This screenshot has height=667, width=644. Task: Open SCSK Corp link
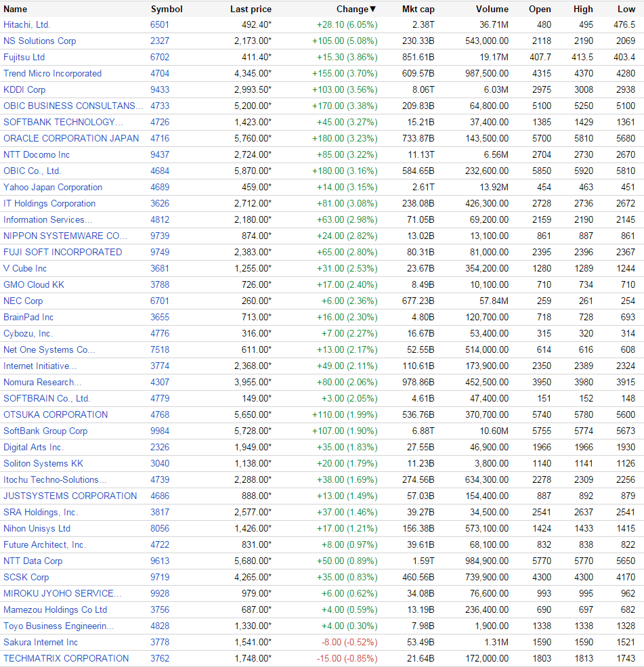(26, 577)
